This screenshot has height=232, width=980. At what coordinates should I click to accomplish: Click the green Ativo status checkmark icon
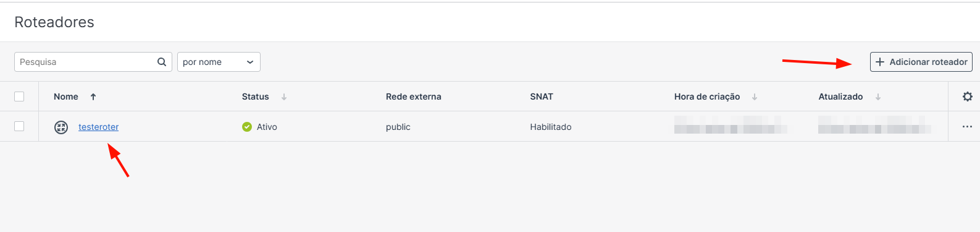click(x=247, y=127)
